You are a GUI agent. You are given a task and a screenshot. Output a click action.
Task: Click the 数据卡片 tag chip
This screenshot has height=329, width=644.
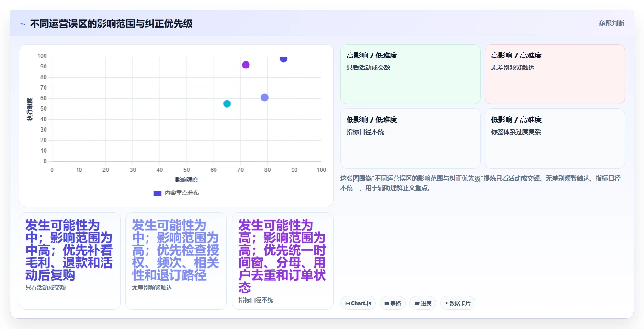click(x=458, y=303)
